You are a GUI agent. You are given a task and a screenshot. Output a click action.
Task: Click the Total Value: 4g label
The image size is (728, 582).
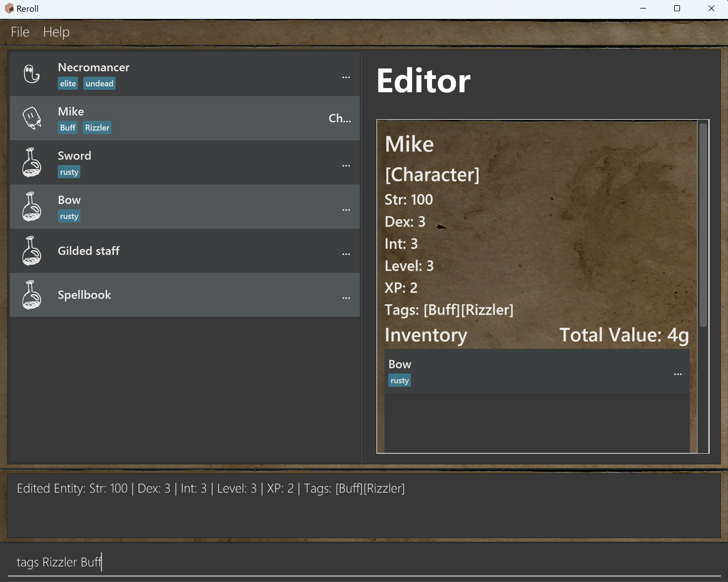click(624, 335)
